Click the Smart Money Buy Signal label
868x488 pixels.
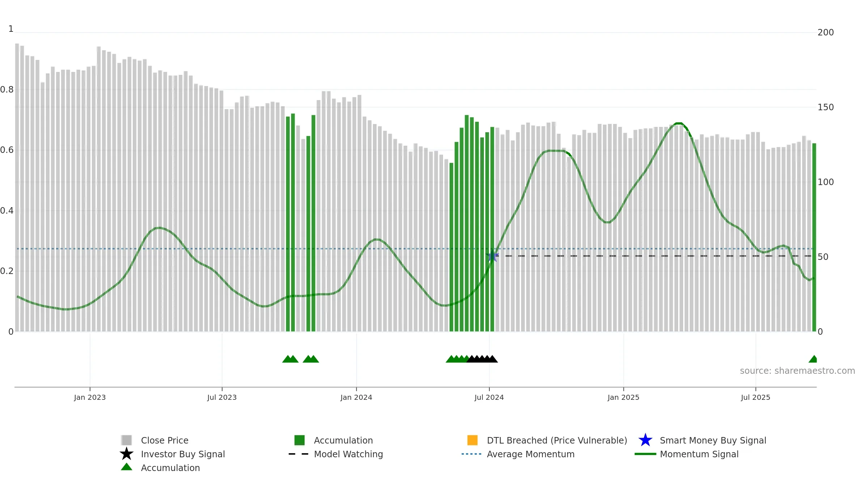713,440
